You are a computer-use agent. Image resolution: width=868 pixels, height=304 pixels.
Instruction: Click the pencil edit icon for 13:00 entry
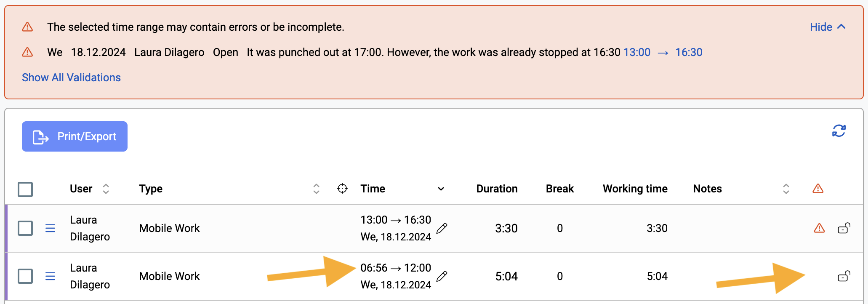[x=442, y=229]
